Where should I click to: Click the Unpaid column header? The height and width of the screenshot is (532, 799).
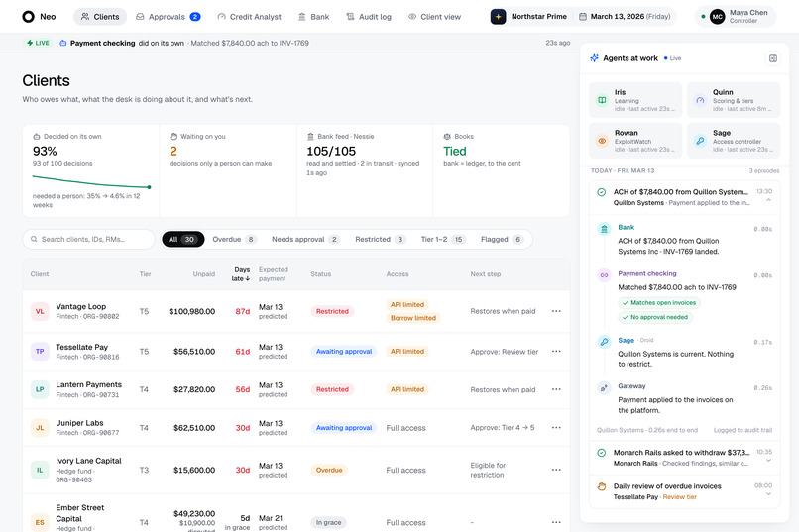tap(204, 273)
